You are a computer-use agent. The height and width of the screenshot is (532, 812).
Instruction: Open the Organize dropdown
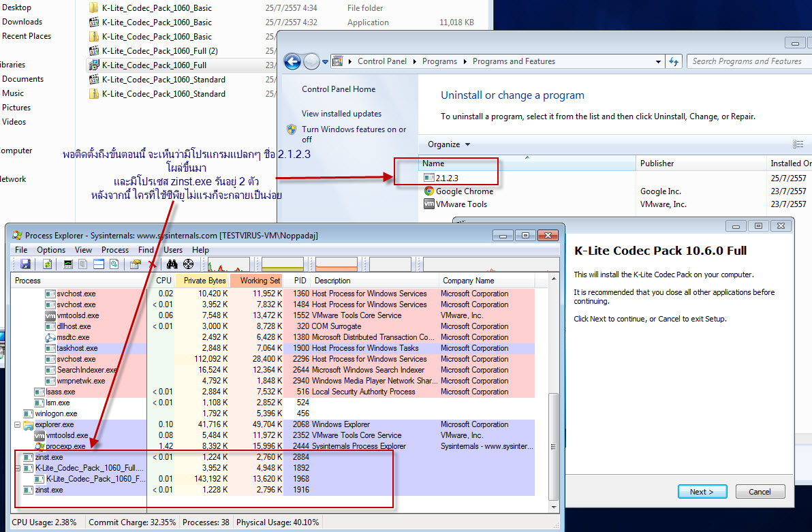point(449,144)
